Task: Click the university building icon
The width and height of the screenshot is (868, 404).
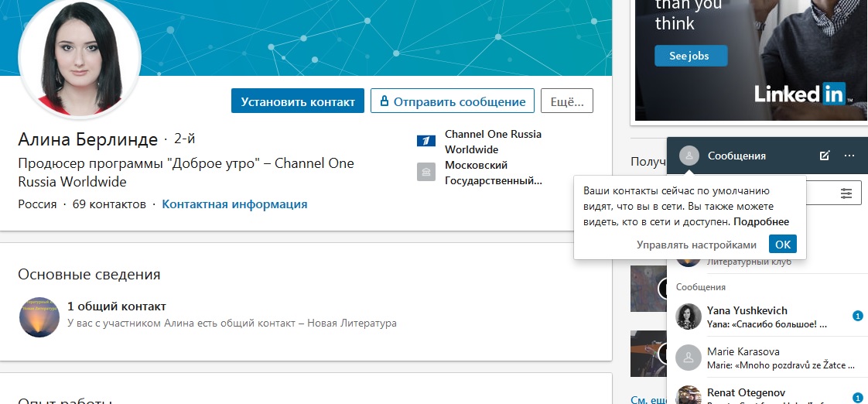Action: pyautogui.click(x=426, y=172)
